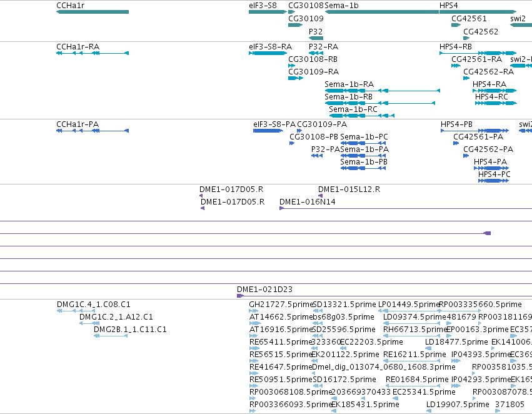Image resolution: width=532 pixels, height=414 pixels.
Task: Select the GH21727.5prime EST label
Action: pyautogui.click(x=281, y=305)
